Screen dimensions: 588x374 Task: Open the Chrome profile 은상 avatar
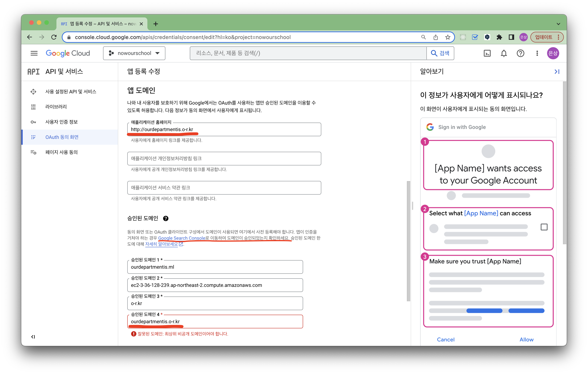click(x=523, y=37)
